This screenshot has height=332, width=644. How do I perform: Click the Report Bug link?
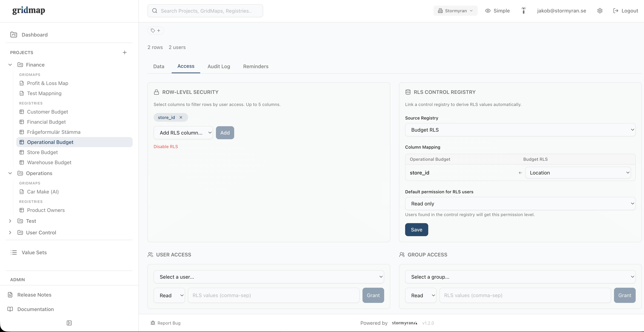coord(166,323)
